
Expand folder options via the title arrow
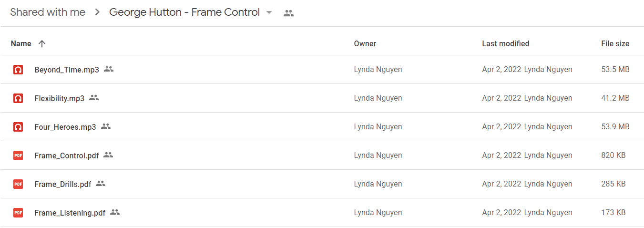pos(269,13)
